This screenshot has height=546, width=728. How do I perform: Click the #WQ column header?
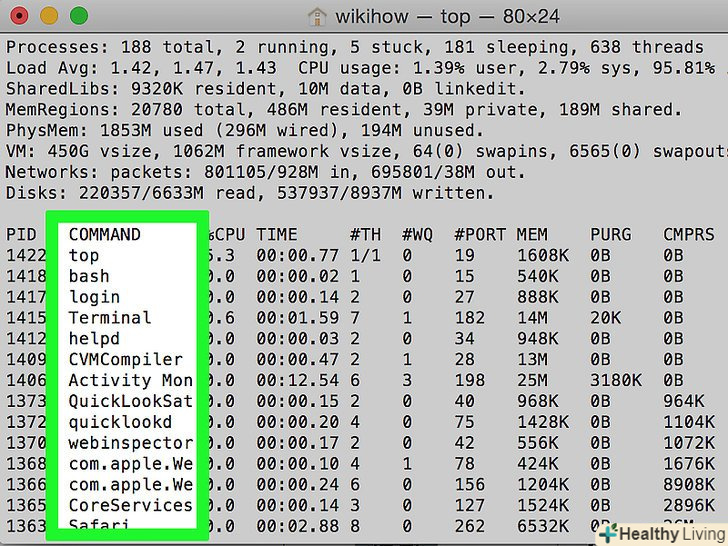(417, 234)
